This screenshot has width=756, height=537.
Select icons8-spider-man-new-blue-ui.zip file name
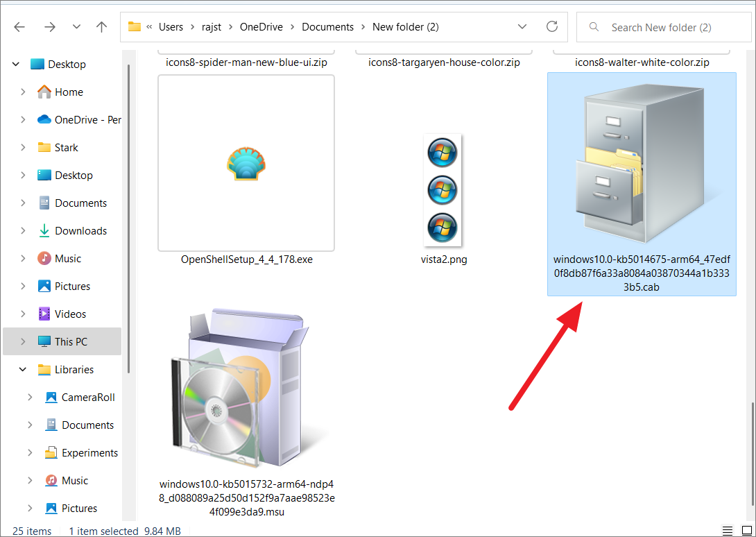coord(246,62)
